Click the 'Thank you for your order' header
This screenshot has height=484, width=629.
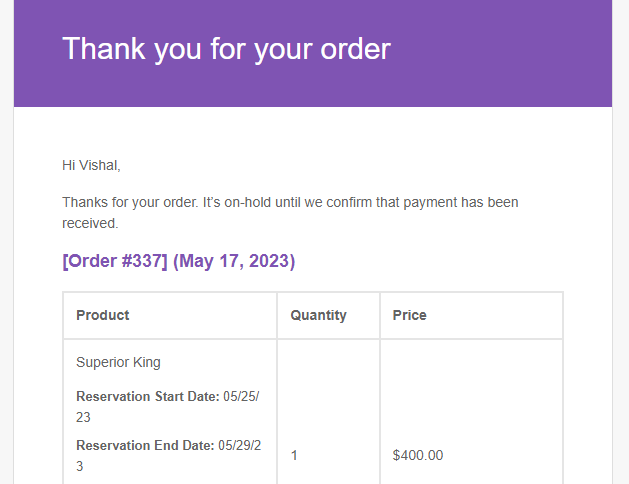point(226,49)
